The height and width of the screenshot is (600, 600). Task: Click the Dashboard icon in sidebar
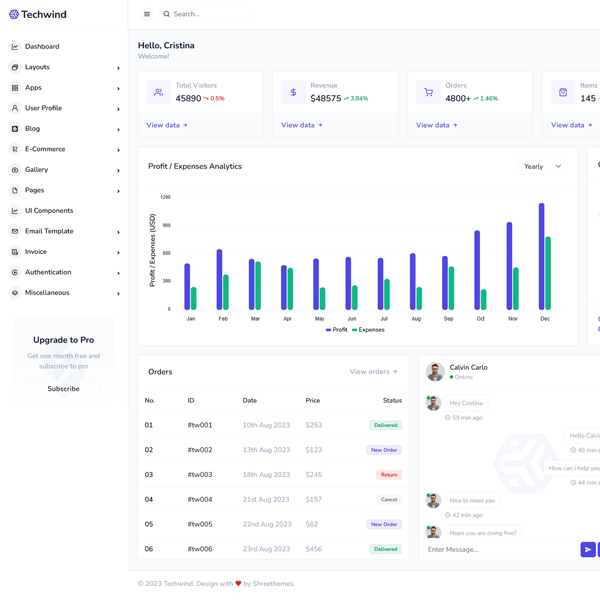coord(15,47)
